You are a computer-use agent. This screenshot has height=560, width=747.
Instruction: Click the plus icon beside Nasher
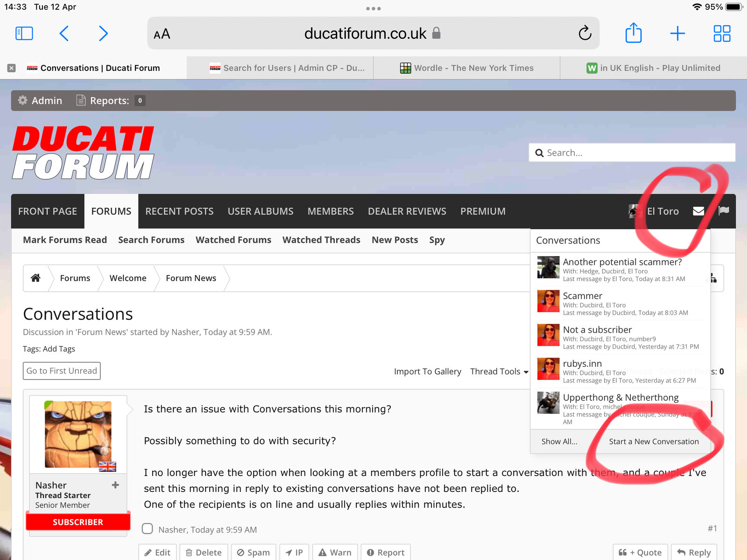click(115, 485)
